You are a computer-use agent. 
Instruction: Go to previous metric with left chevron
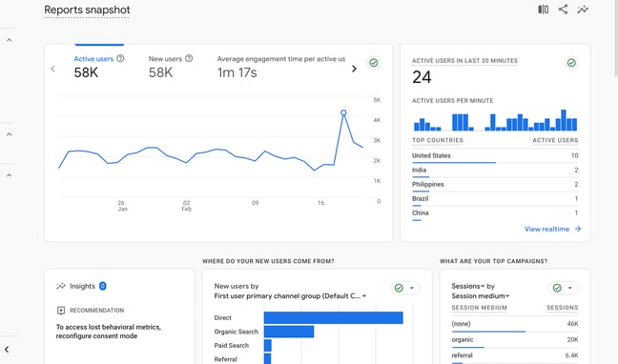[x=53, y=69]
